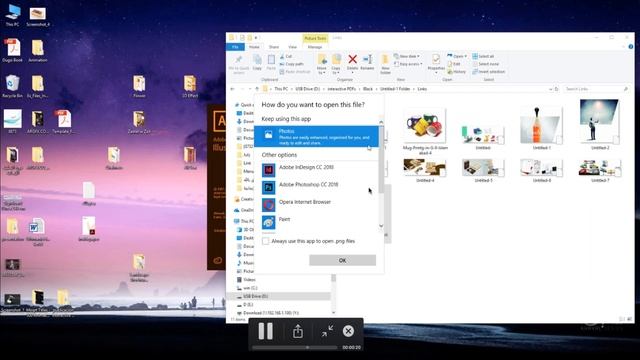This screenshot has width=640, height=360.
Task: Open the Move to dropdown
Action: coord(322,64)
